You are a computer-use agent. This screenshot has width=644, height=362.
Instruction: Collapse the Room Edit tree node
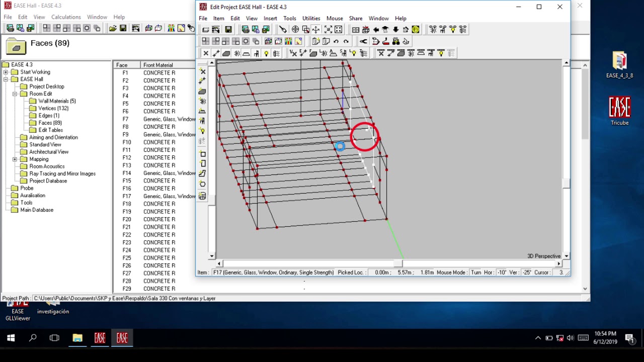point(15,94)
